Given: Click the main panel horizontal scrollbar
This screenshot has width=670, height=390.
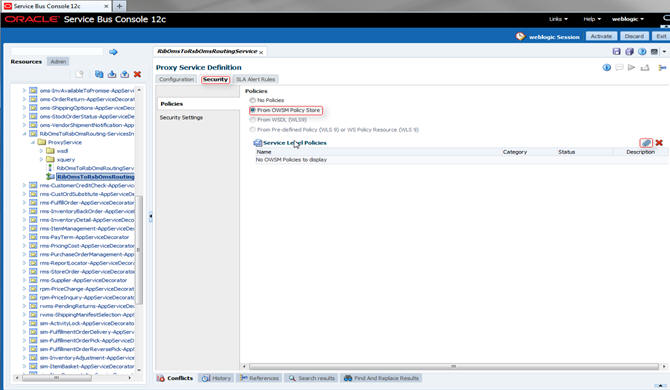Looking at the screenshot, I should coord(454,366).
